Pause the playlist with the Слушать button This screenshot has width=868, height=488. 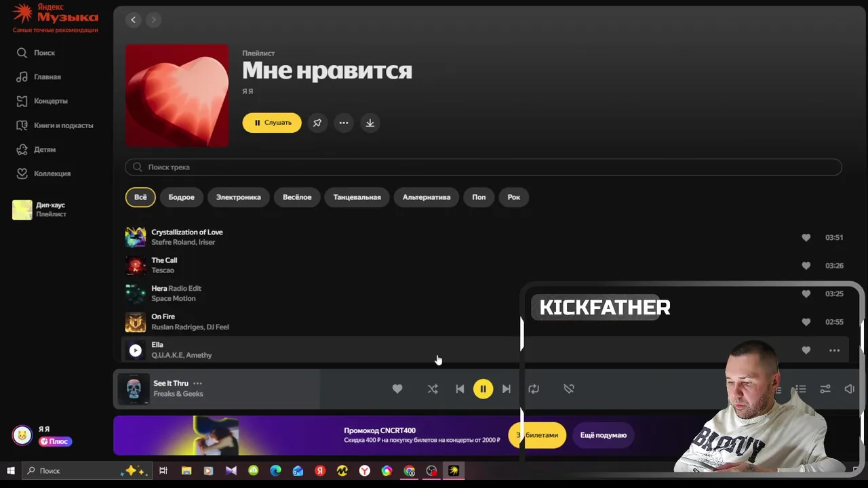272,123
